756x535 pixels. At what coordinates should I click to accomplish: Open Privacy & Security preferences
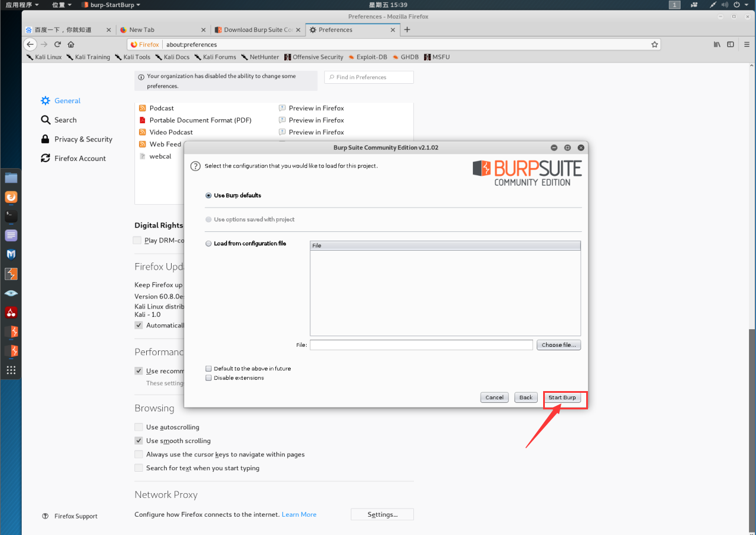pyautogui.click(x=77, y=139)
